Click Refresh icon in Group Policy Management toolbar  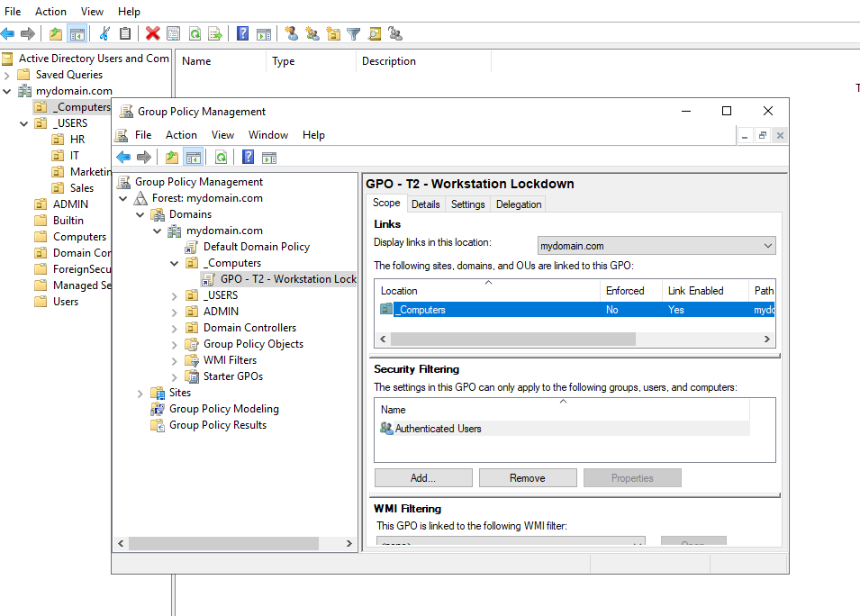point(221,158)
